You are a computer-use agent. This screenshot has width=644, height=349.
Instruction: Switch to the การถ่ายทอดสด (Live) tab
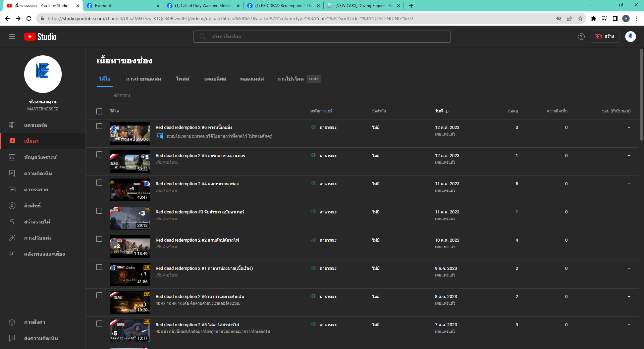coord(144,79)
